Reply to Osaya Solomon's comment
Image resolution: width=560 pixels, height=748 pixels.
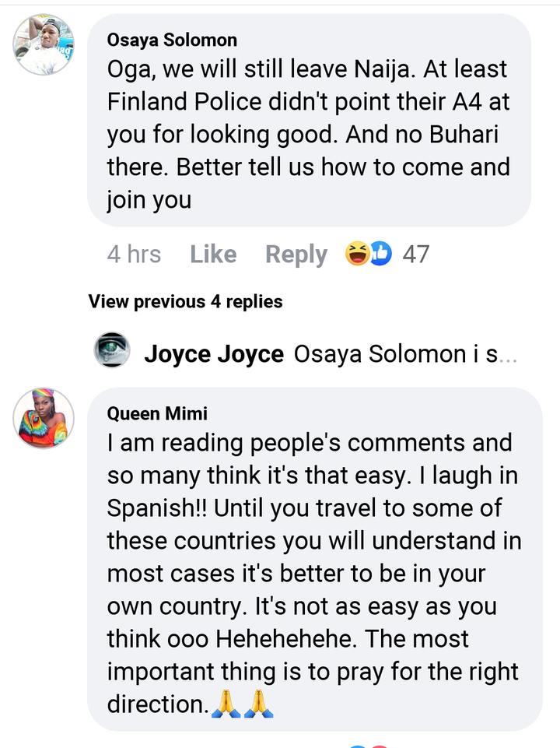click(x=296, y=255)
